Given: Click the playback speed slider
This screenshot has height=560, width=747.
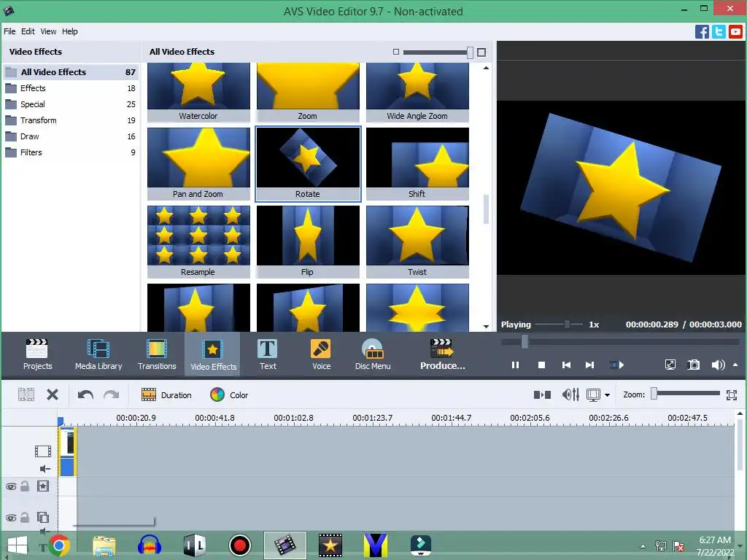Looking at the screenshot, I should [x=559, y=324].
